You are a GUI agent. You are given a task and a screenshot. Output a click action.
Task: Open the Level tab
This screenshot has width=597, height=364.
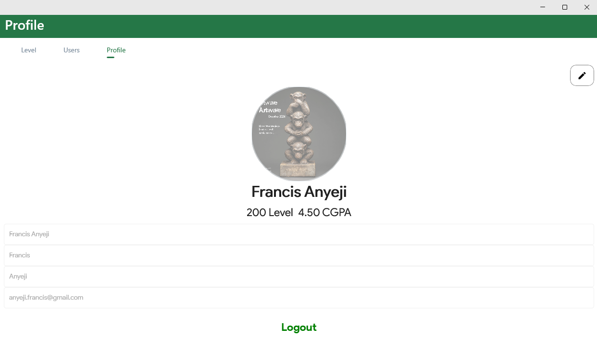tap(29, 50)
